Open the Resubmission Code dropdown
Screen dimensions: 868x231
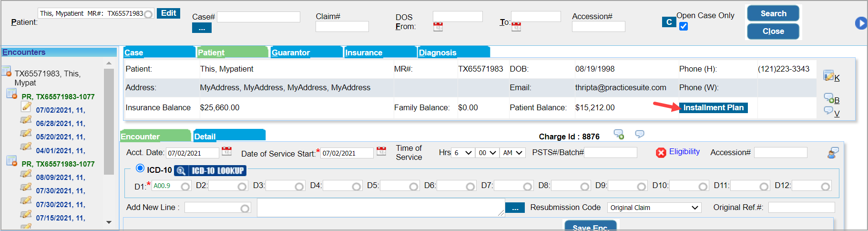[654, 208]
